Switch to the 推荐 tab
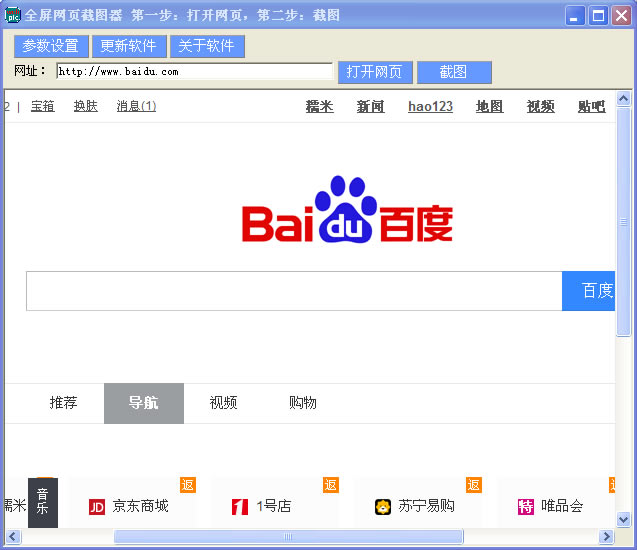 click(63, 403)
